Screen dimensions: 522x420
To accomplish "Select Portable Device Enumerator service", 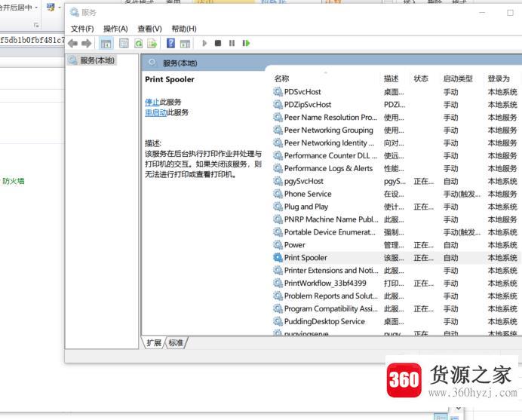I will (x=396, y=232).
